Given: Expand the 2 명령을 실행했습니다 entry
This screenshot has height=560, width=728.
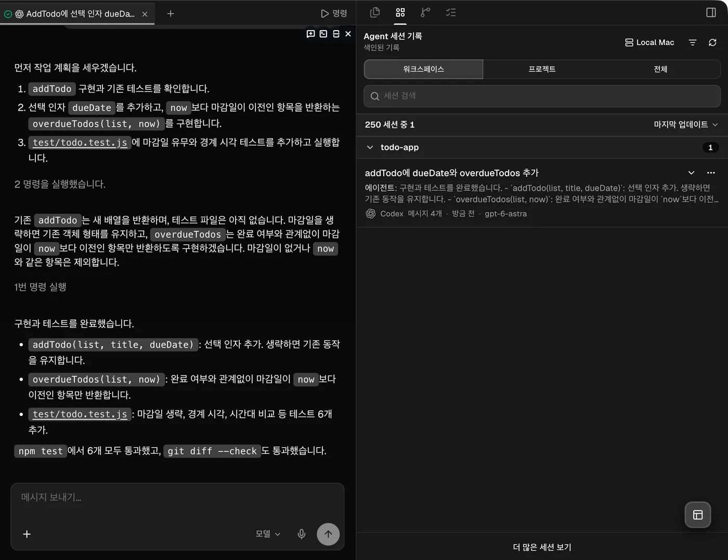Looking at the screenshot, I should click(60, 184).
